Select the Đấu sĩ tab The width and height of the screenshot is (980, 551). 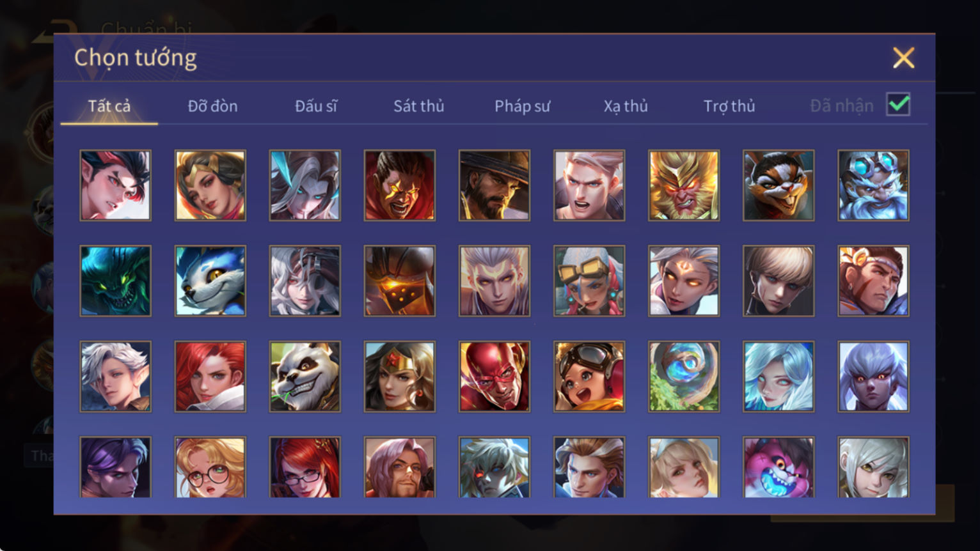click(316, 106)
